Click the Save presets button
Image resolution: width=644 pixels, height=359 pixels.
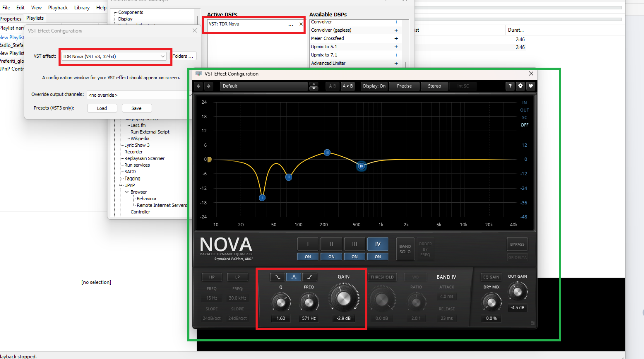click(x=136, y=108)
